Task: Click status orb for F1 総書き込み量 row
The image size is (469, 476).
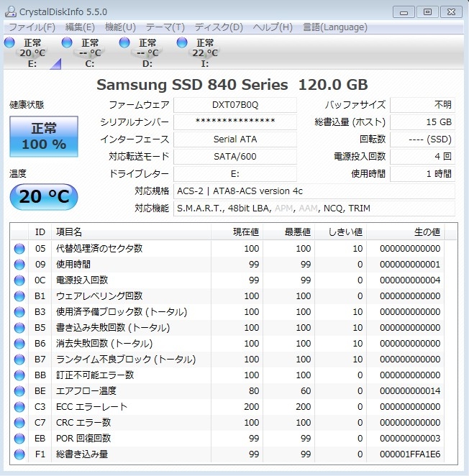Action: point(19,454)
